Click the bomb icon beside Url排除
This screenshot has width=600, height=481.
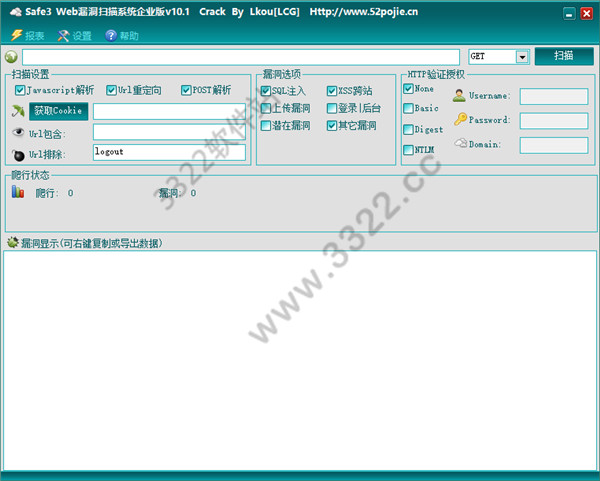pyautogui.click(x=18, y=155)
